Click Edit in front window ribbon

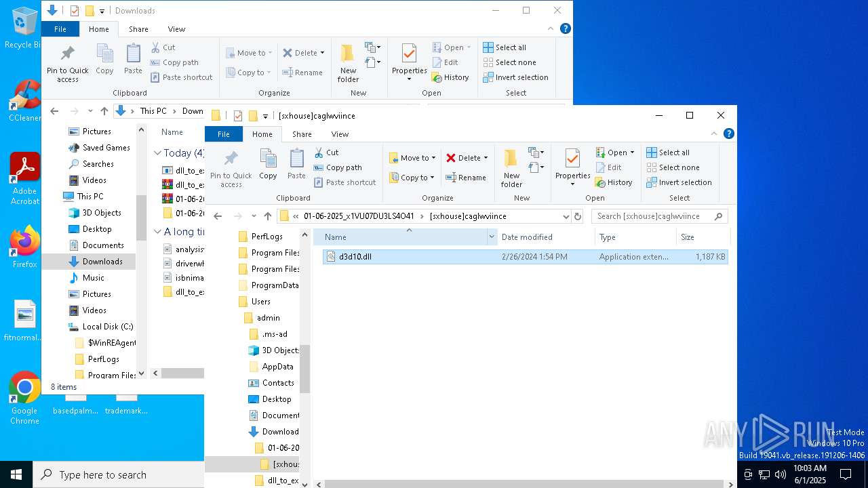pyautogui.click(x=608, y=167)
